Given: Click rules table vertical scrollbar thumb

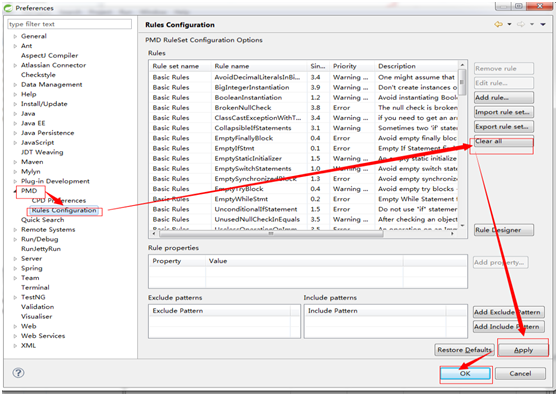Looking at the screenshot, I should click(x=462, y=82).
